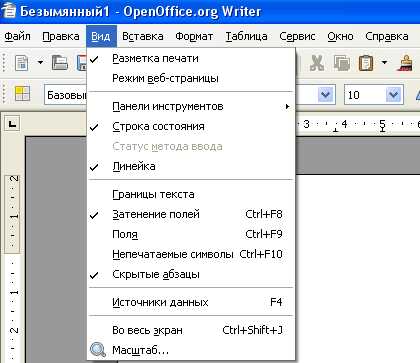This screenshot has height=363, width=420.
Task: Toggle Скрытые абзацы option
Action: coord(191,274)
